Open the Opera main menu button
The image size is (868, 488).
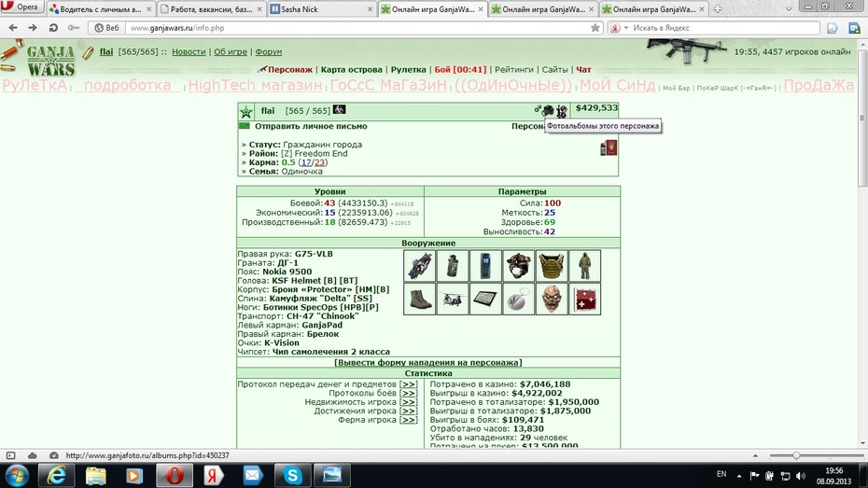(x=21, y=7)
